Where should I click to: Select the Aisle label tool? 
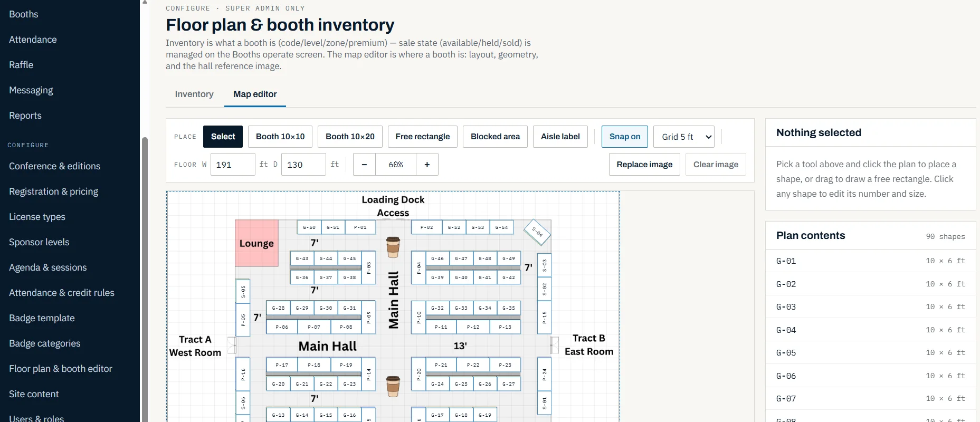560,137
